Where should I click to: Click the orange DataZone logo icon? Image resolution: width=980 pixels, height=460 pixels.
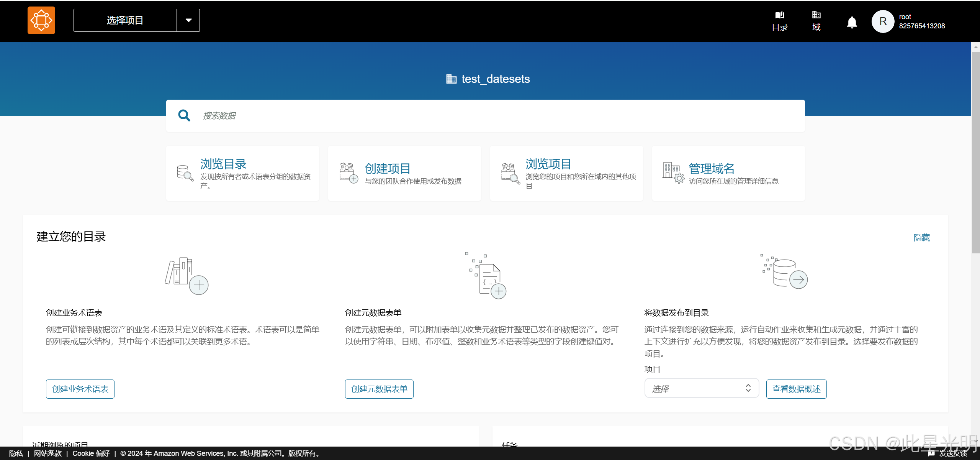click(x=41, y=20)
